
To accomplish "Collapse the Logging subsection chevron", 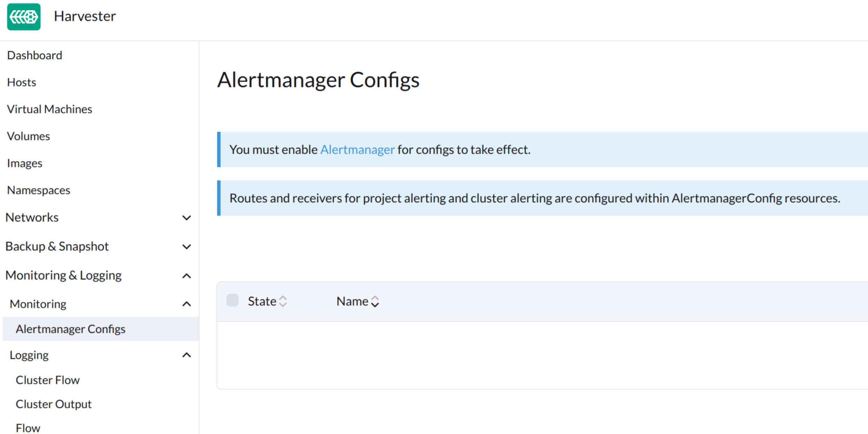I will pos(187,355).
